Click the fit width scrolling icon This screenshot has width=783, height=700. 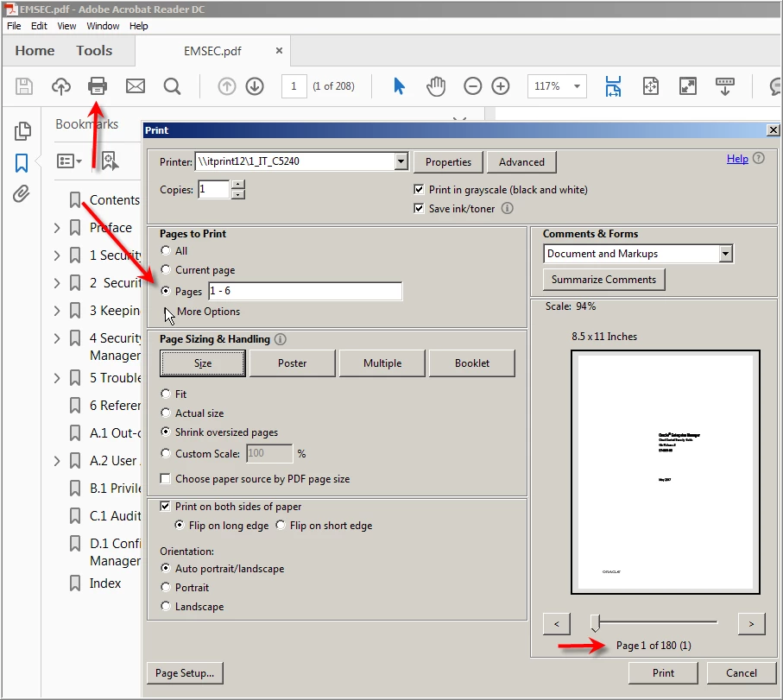tap(613, 86)
